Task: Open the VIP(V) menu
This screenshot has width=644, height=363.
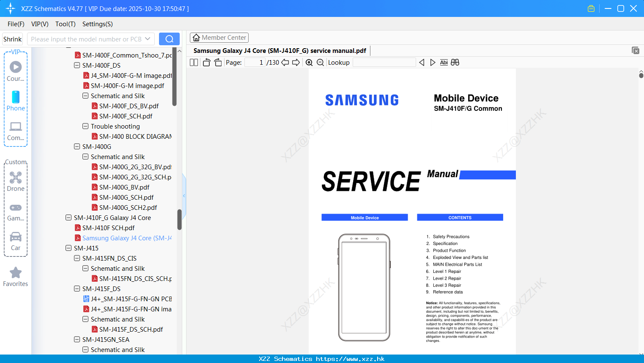Action: (40, 24)
